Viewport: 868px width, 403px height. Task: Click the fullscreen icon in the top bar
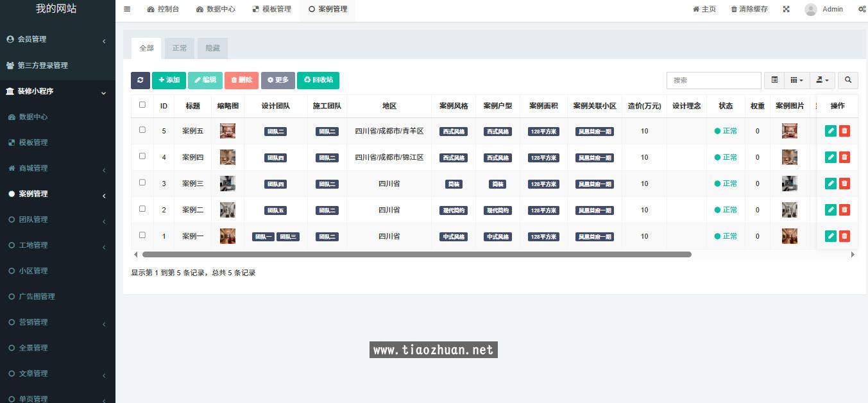pyautogui.click(x=786, y=9)
